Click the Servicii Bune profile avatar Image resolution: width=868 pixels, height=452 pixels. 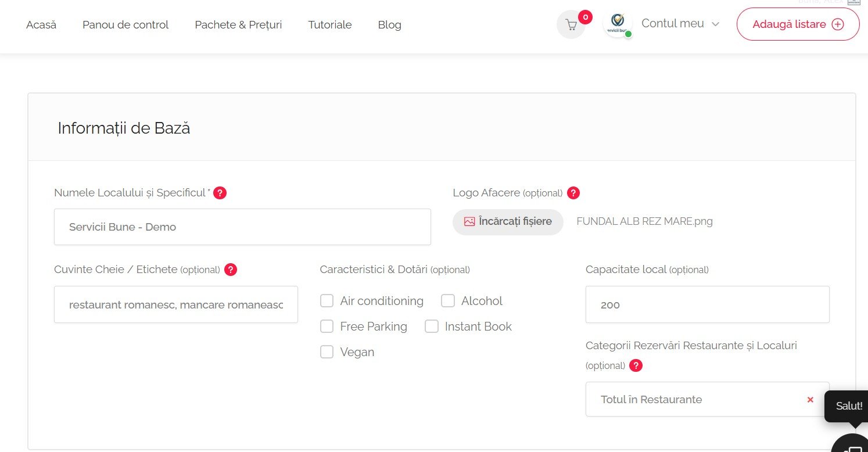pos(617,25)
